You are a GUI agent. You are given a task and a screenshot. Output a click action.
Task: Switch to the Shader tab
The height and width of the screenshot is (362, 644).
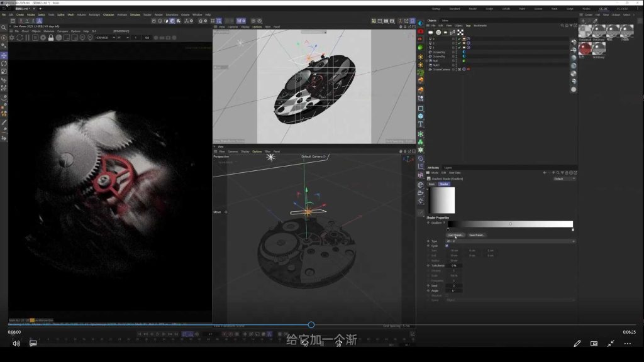click(443, 184)
